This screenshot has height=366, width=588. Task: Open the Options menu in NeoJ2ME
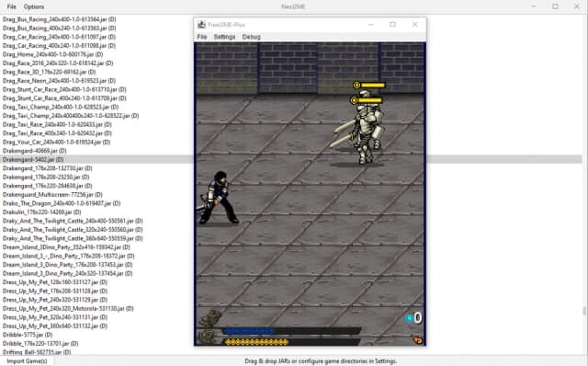click(x=34, y=6)
